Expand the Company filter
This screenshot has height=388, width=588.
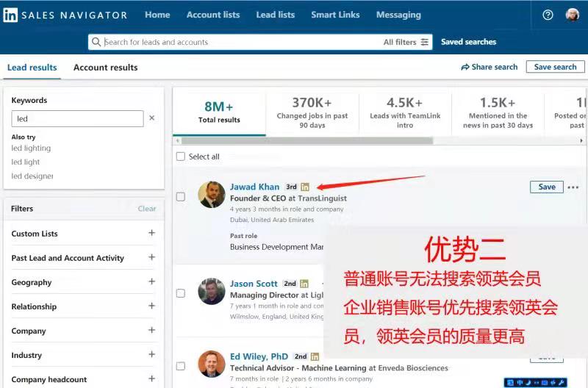(x=151, y=330)
